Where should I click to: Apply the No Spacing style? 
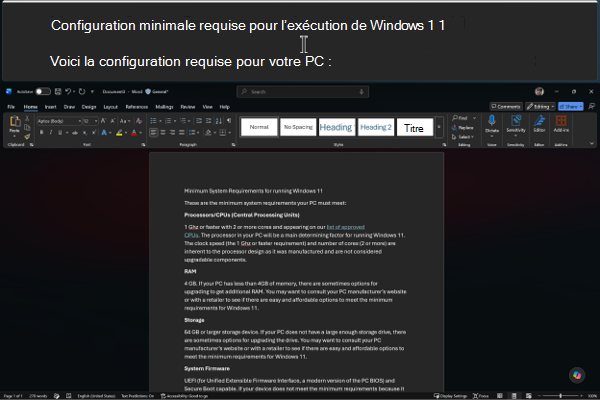click(x=298, y=127)
